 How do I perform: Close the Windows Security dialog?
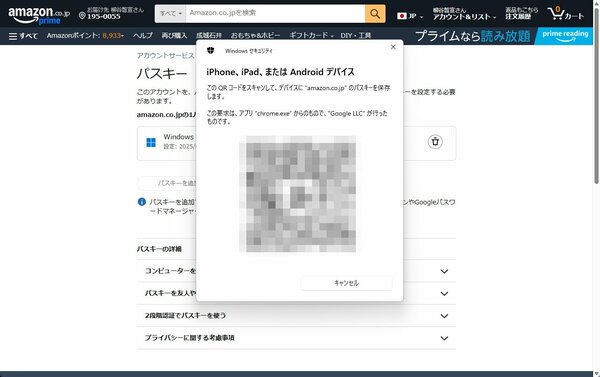[393, 47]
